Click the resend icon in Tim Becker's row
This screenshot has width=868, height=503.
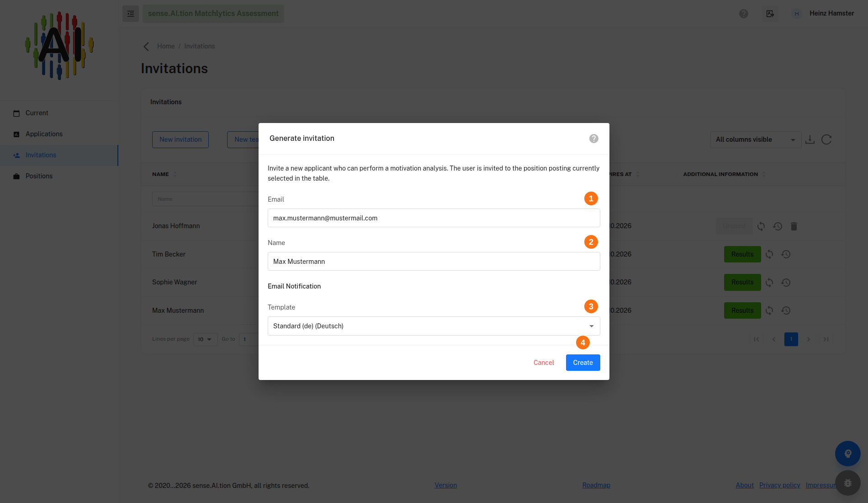click(769, 254)
